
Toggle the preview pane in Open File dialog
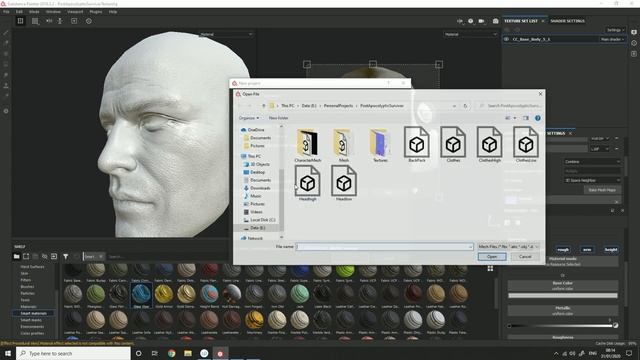click(x=526, y=118)
